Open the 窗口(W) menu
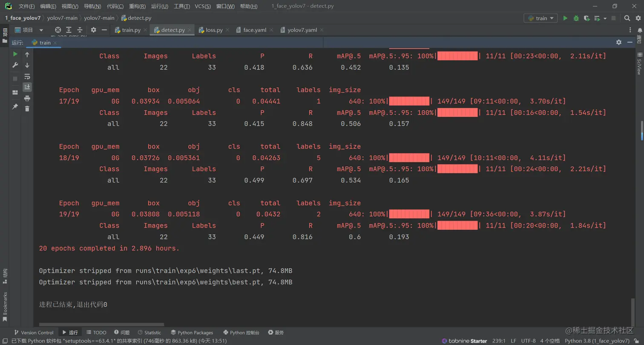 pos(225,6)
